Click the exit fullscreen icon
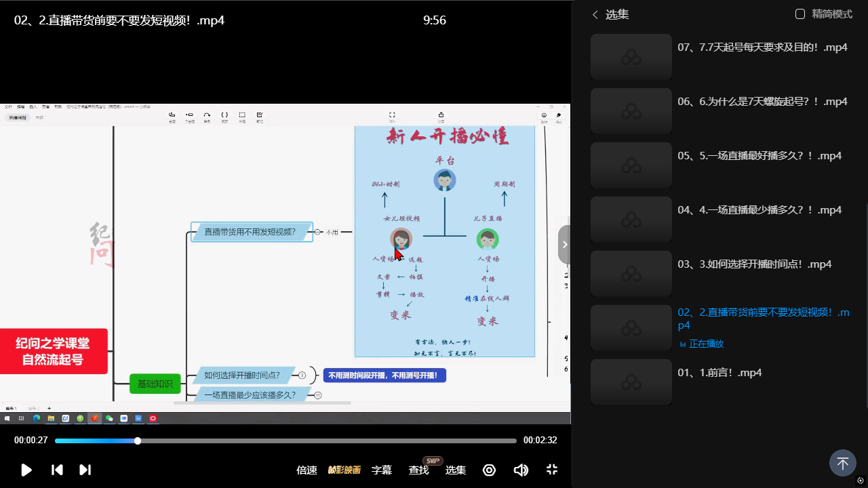 point(552,470)
